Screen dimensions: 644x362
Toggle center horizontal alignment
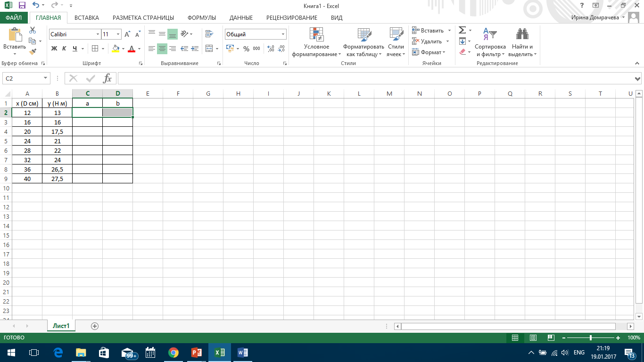click(x=162, y=49)
